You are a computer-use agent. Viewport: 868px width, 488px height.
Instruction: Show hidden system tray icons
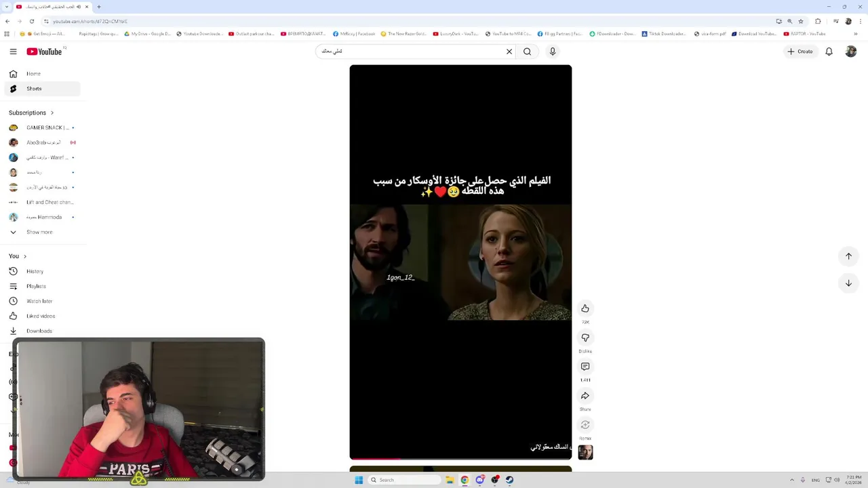pos(791,480)
